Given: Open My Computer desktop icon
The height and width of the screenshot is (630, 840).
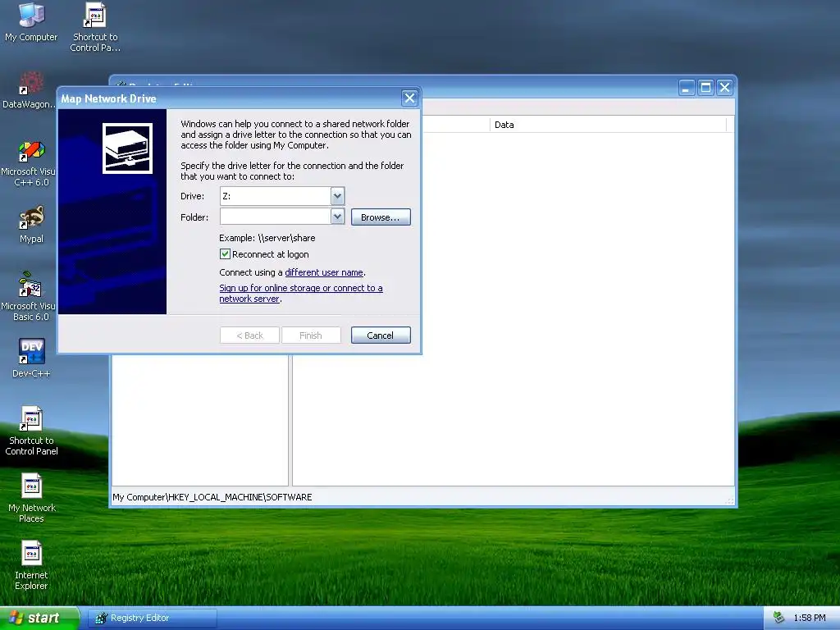Looking at the screenshot, I should pyautogui.click(x=31, y=21).
